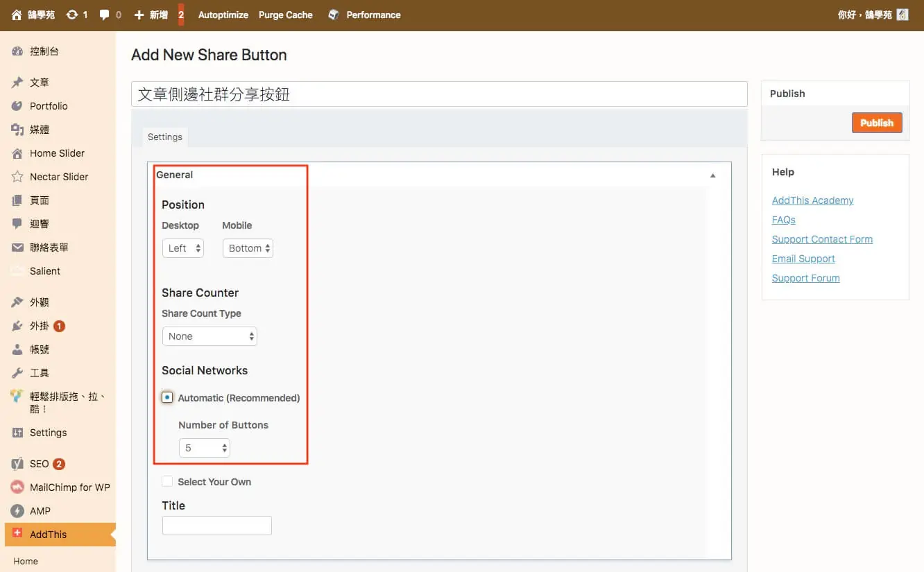
Task: Click the home icon in admin bar
Action: click(x=17, y=15)
